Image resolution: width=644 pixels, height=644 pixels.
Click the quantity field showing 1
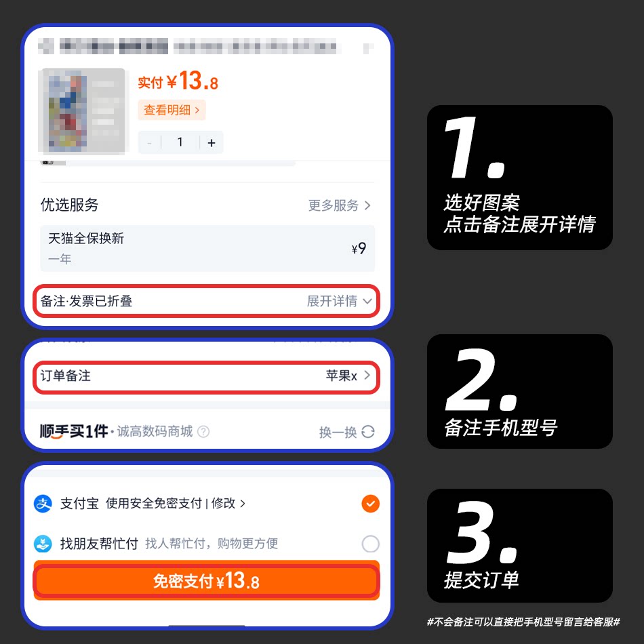click(x=180, y=142)
